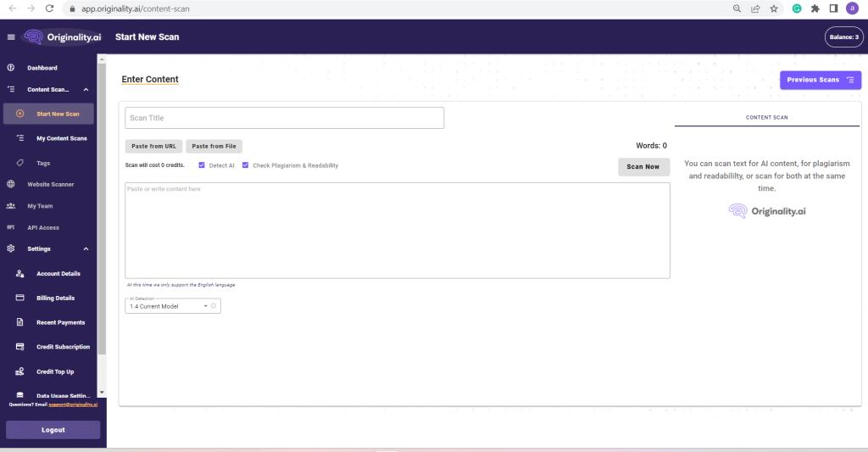Click the My Content Scans list icon
The image size is (868, 452).
click(20, 138)
